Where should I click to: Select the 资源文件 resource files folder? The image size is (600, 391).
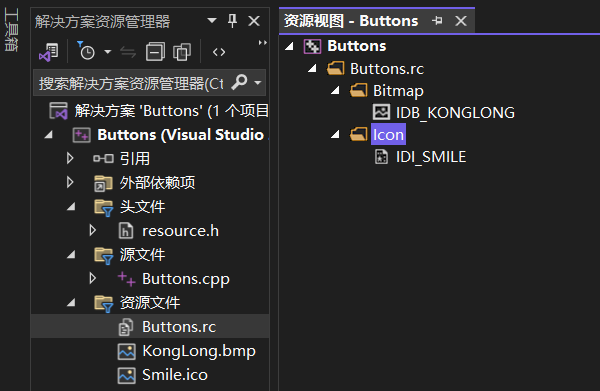pyautogui.click(x=150, y=302)
